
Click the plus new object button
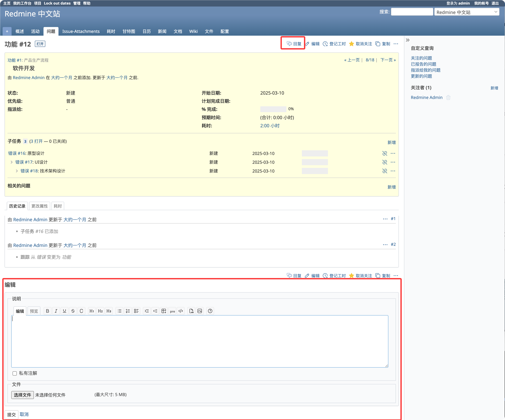pyautogui.click(x=7, y=31)
